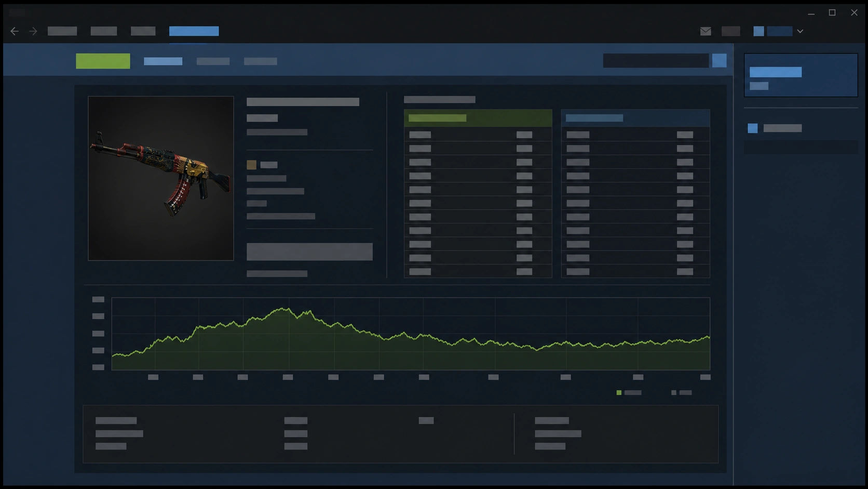Open the mail envelope inbox icon
Screen dimensions: 868x489
(706, 31)
